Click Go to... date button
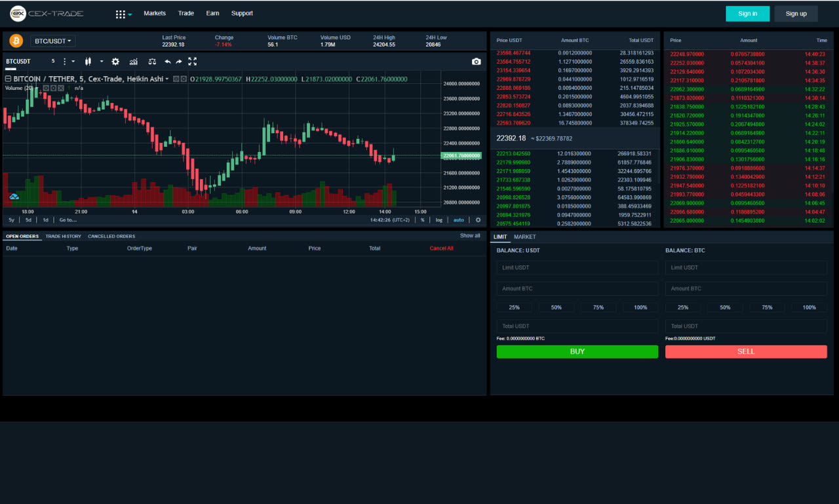839x504 pixels. coord(68,220)
